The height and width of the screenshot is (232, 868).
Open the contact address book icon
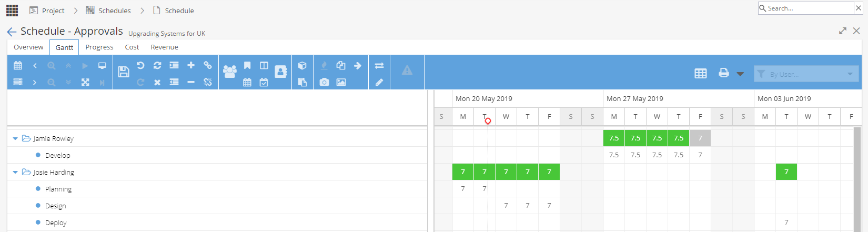point(281,72)
